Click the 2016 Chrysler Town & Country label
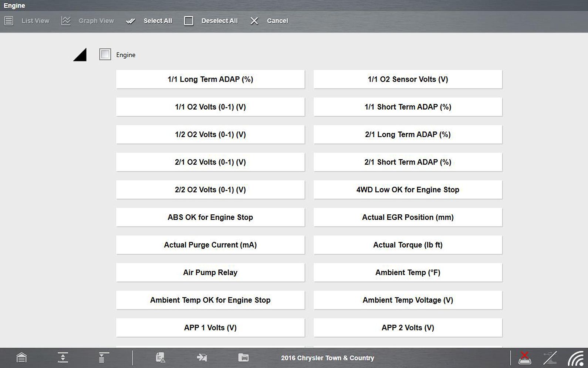The width and height of the screenshot is (588, 368). pos(327,358)
